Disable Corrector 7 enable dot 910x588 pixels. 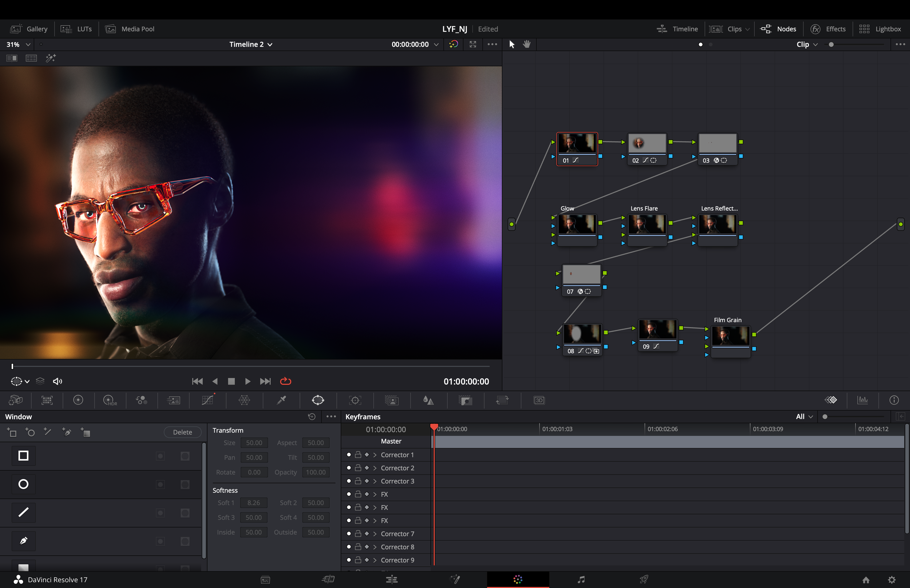349,534
